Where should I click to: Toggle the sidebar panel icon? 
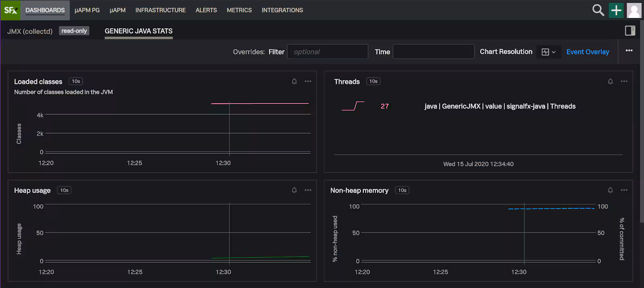(x=630, y=31)
